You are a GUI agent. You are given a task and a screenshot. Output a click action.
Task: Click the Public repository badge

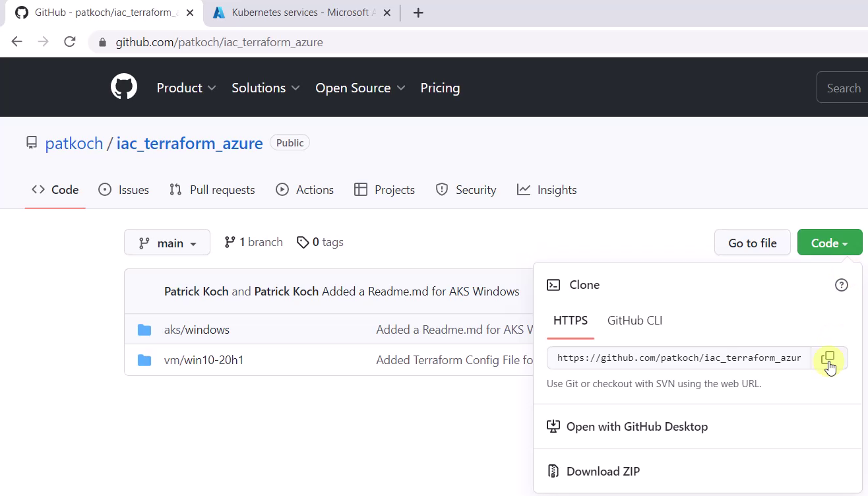coord(290,143)
